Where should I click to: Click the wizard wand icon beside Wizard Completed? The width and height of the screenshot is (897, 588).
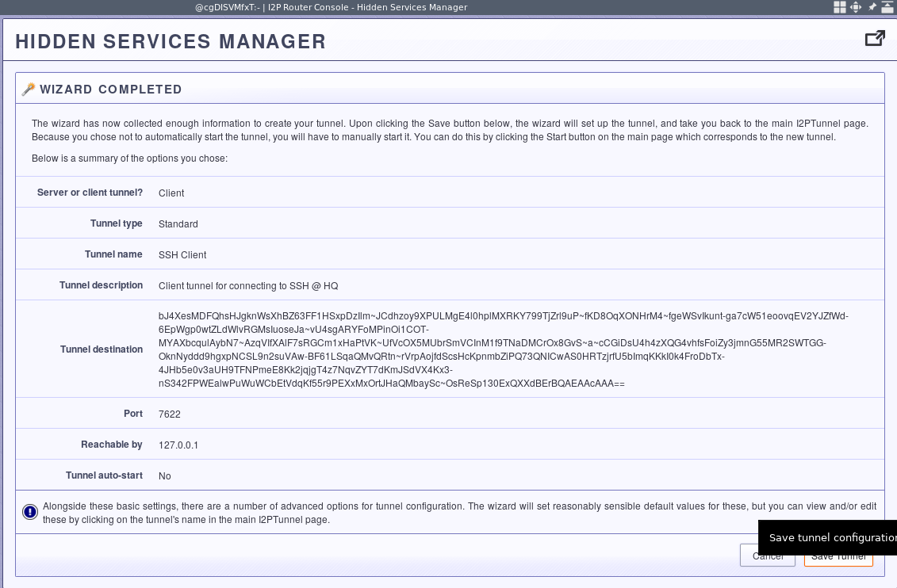click(28, 89)
